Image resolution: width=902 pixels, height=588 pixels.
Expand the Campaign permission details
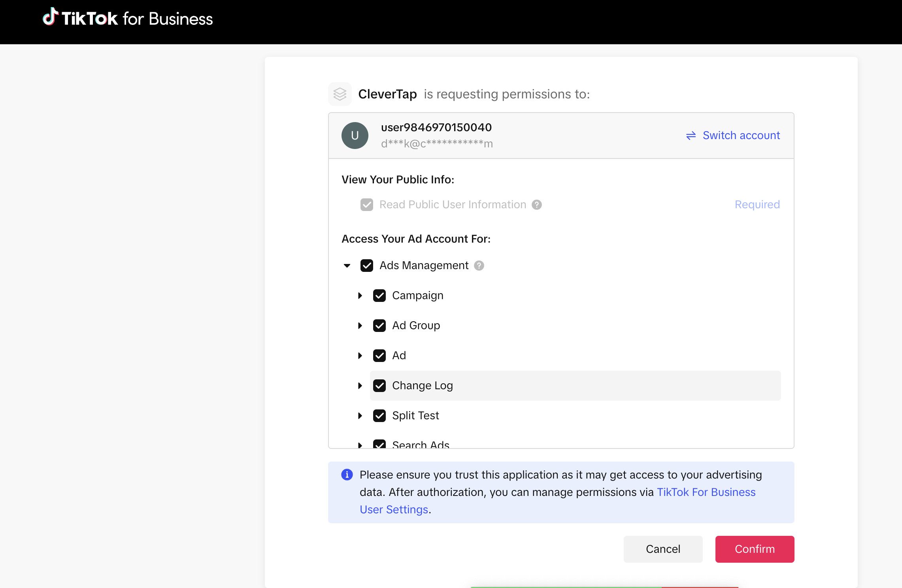tap(362, 296)
